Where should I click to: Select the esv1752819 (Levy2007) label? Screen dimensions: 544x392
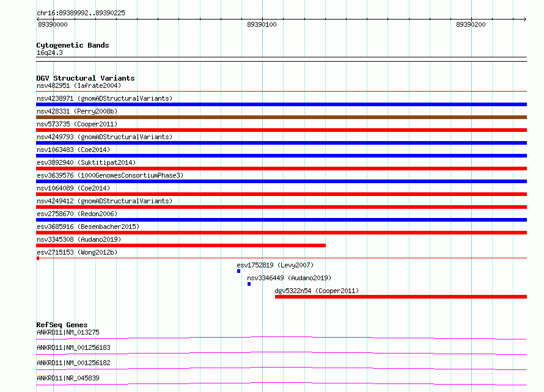point(275,265)
